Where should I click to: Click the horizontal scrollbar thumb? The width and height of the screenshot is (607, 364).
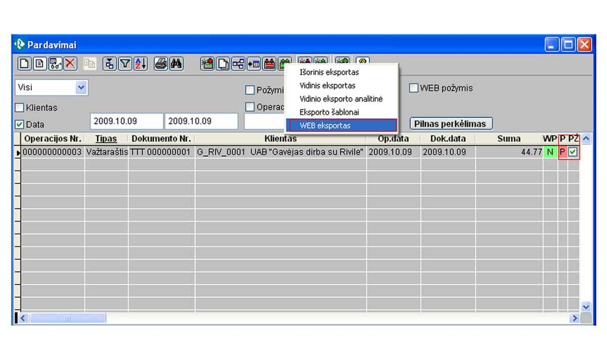point(67,318)
